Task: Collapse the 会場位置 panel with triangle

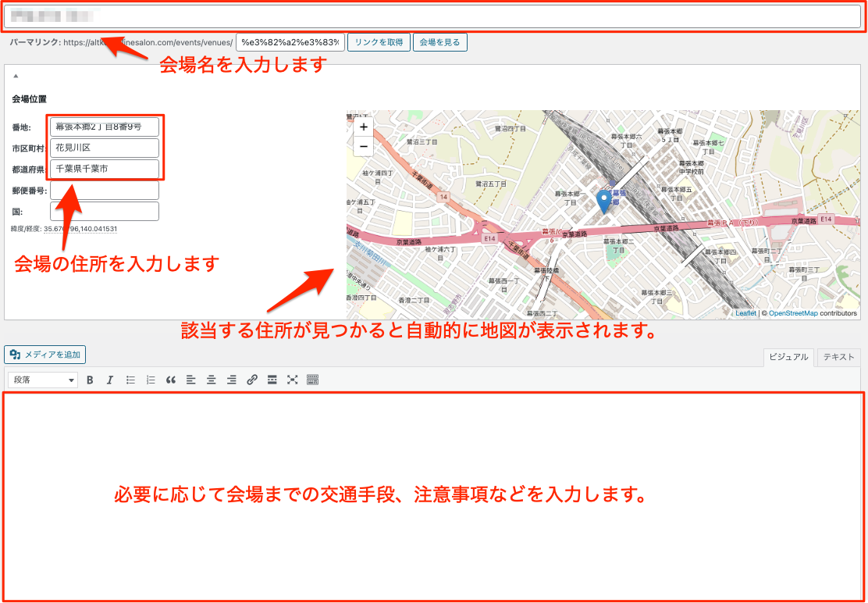Action: (16, 76)
